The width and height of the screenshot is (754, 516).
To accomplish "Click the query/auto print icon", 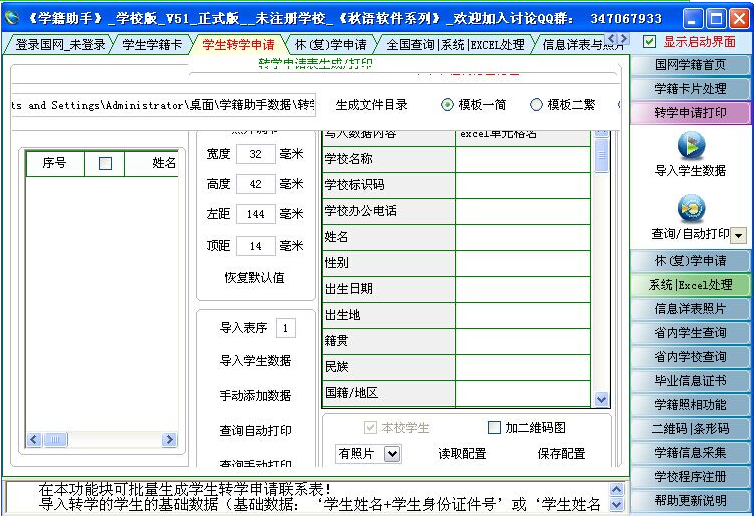I will pyautogui.click(x=691, y=208).
